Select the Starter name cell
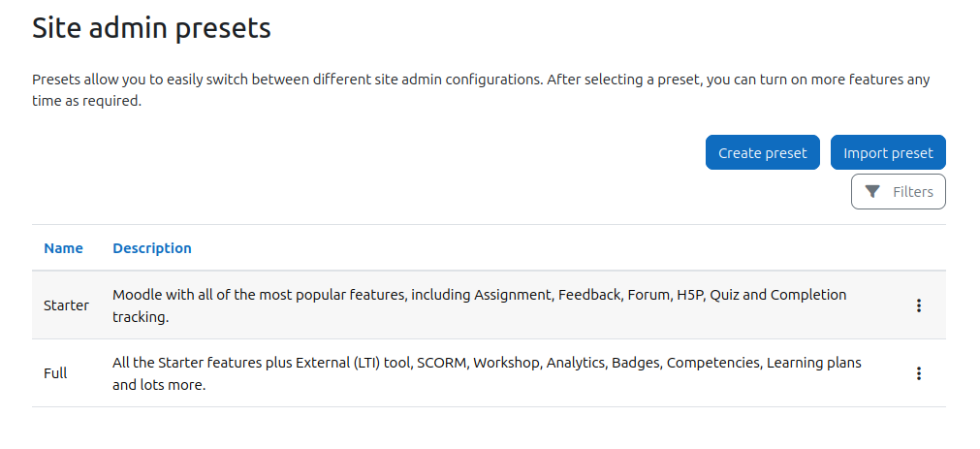The image size is (980, 449). click(x=66, y=305)
